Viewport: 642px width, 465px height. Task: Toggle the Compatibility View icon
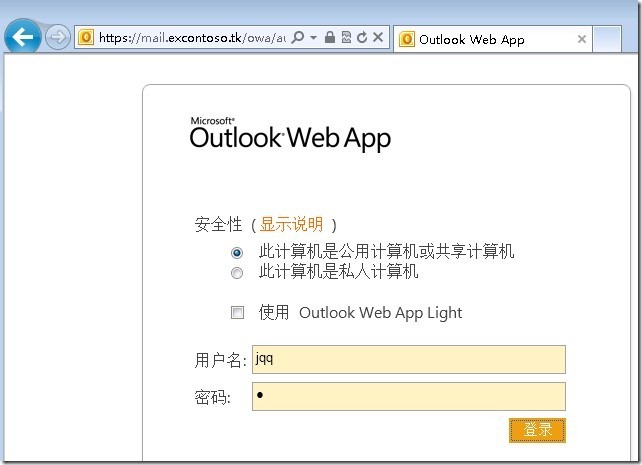[x=346, y=38]
